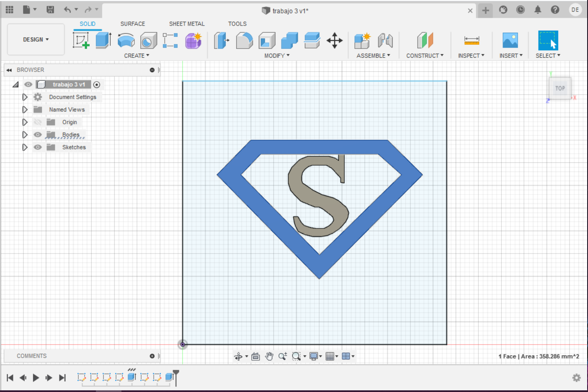Open the SELECT dropdown menu

[548, 56]
